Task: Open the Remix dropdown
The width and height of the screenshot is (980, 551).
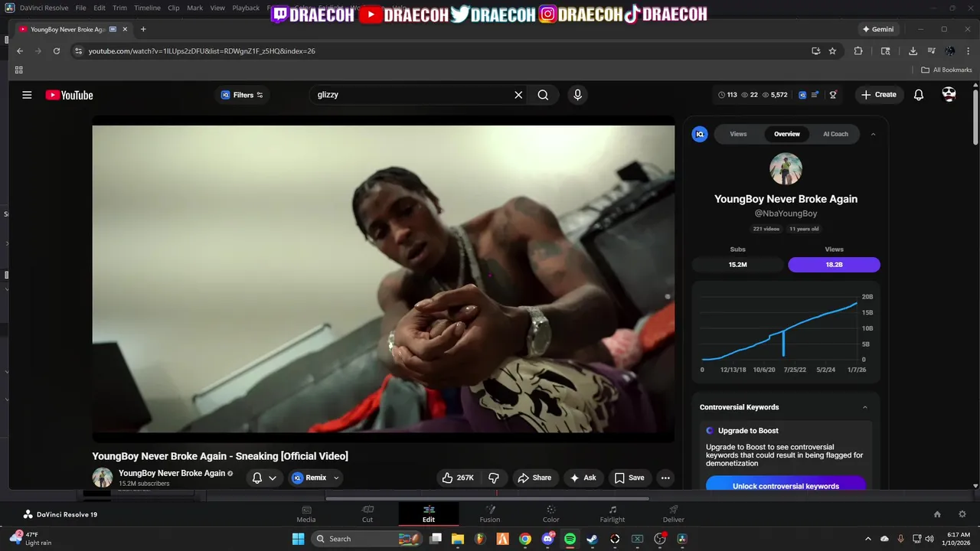Action: click(x=315, y=478)
